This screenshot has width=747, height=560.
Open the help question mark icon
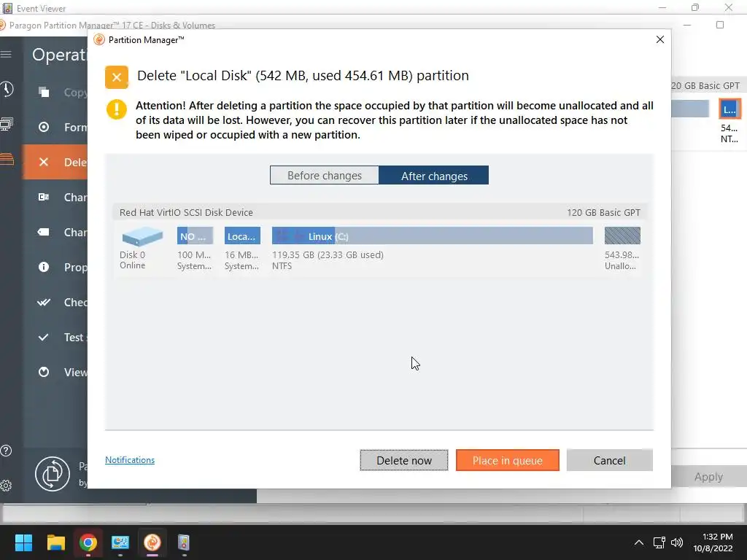coord(6,451)
